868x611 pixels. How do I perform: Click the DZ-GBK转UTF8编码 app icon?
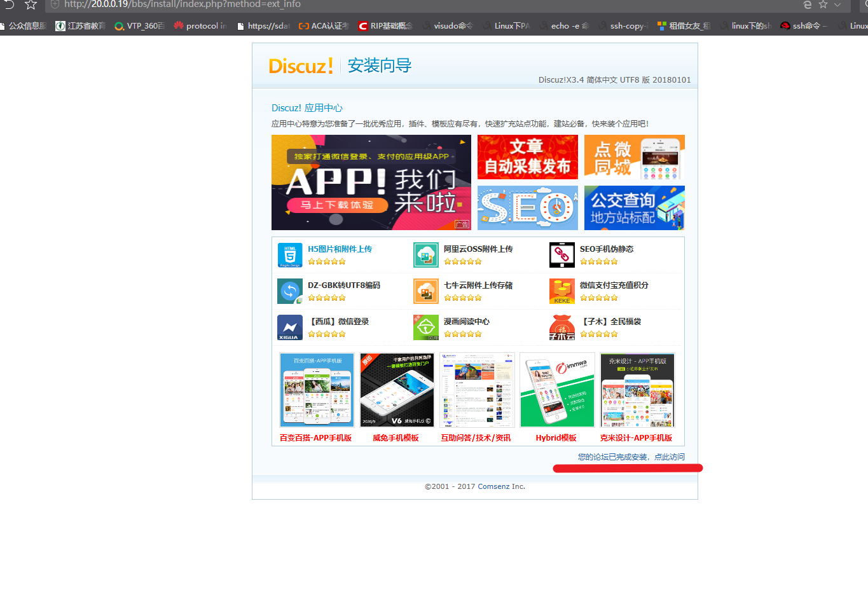[290, 291]
